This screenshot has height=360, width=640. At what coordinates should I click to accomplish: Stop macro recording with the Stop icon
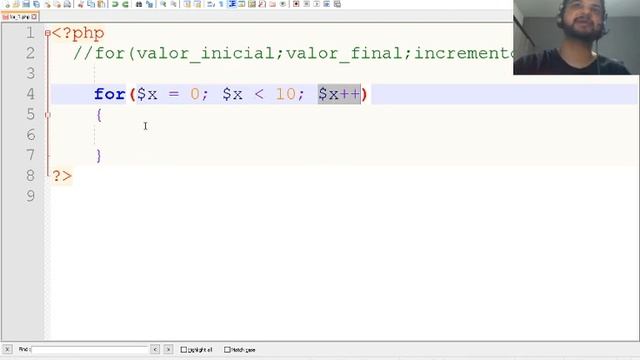coord(307,4)
